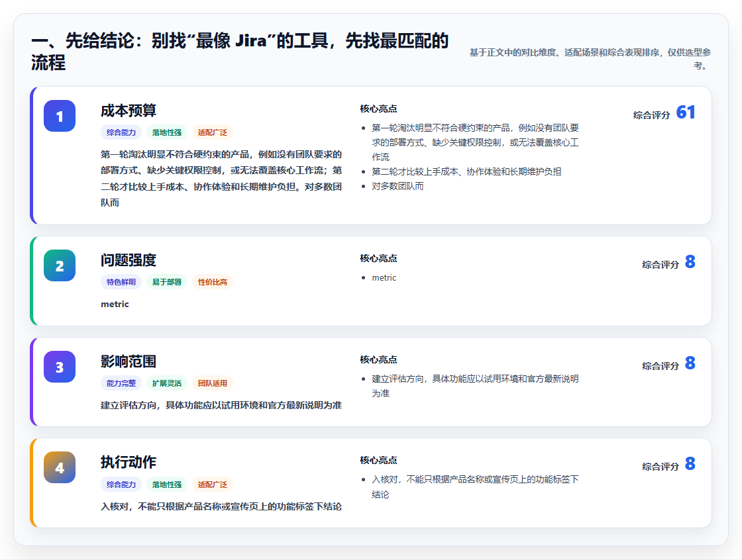This screenshot has height=560, width=742.
Task: Click the score 8 on 执行动作 card
Action: point(690,464)
